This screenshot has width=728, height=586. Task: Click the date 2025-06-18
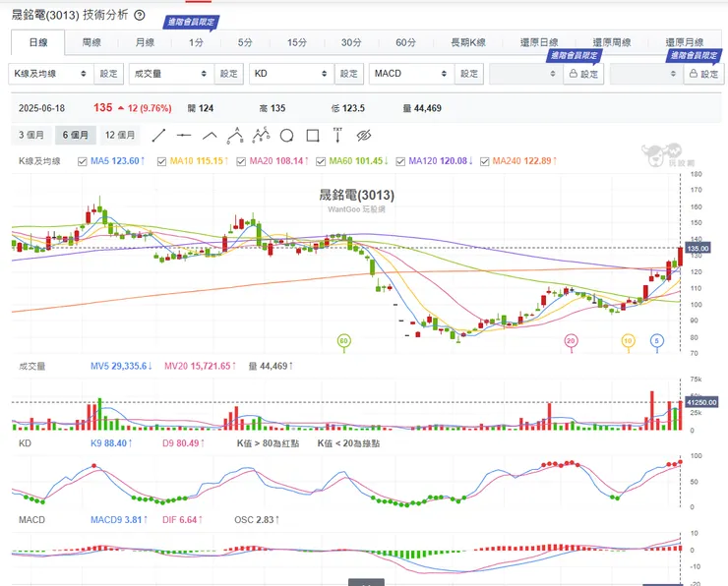coord(41,108)
